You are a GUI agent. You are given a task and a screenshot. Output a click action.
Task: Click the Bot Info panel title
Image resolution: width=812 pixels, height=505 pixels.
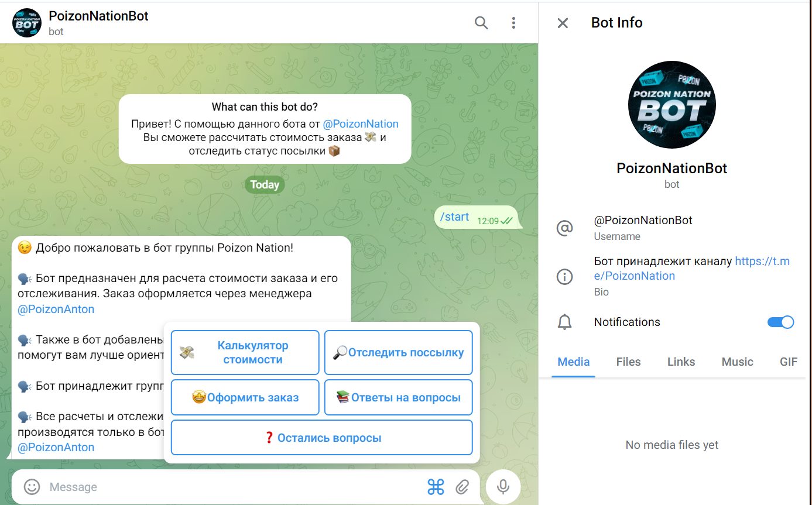click(617, 23)
